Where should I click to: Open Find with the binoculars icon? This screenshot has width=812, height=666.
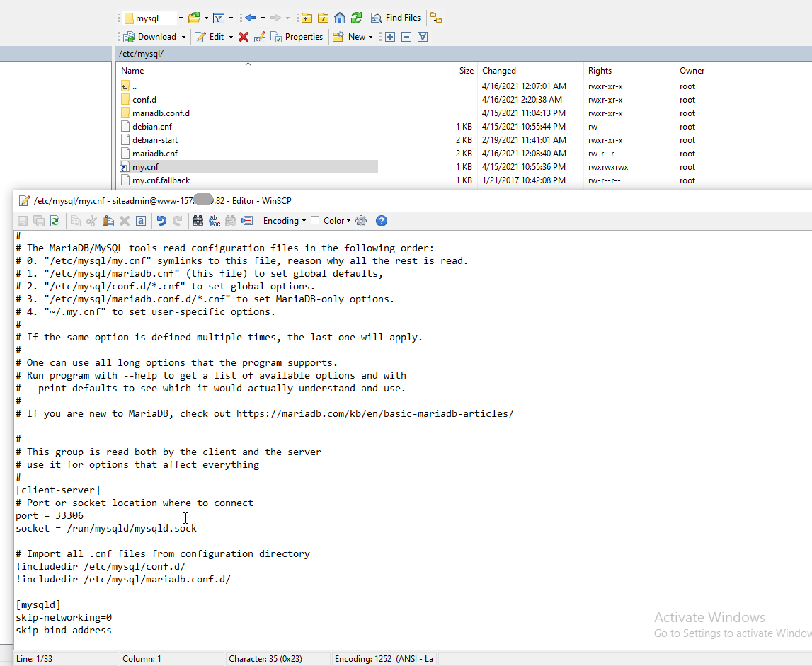point(198,221)
